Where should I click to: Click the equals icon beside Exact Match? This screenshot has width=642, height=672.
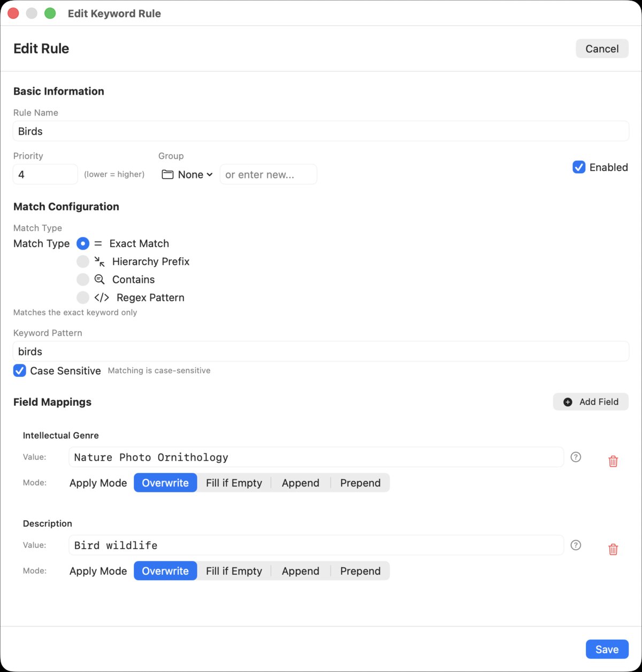[x=98, y=243]
